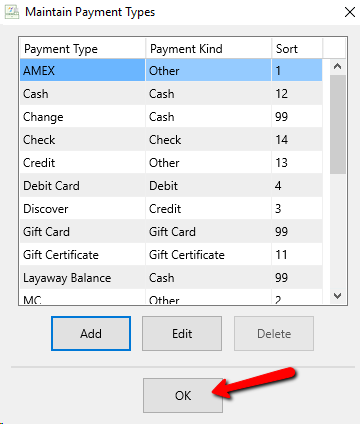Select the Layaway Balance payment type
The height and width of the screenshot is (426, 360).
click(x=83, y=278)
